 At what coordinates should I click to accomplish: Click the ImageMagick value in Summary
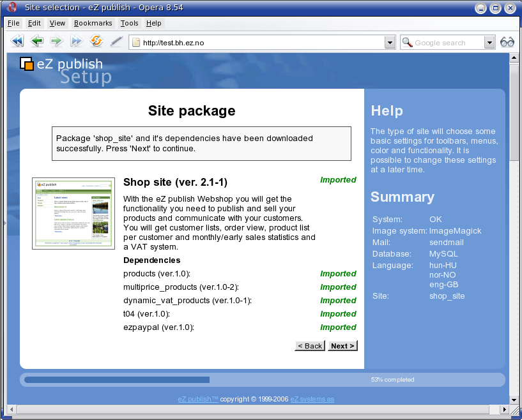[455, 231]
